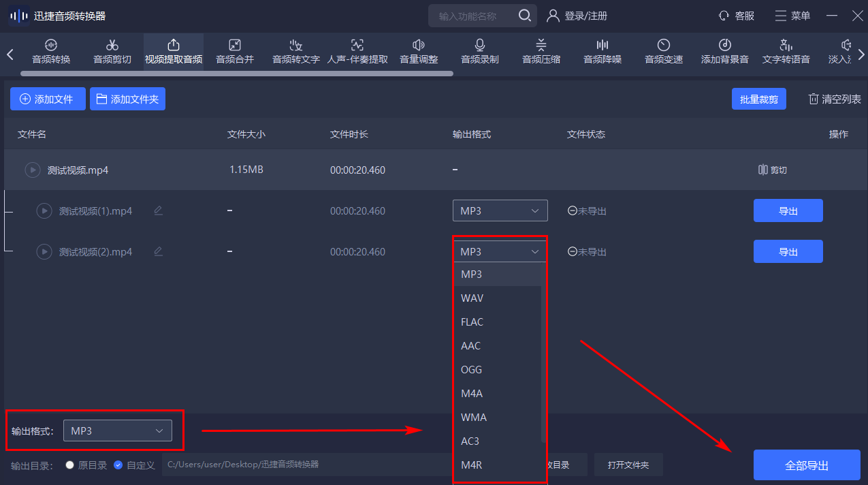Play the 测试视频.mp4 file preview
This screenshot has height=485, width=868.
click(x=32, y=170)
